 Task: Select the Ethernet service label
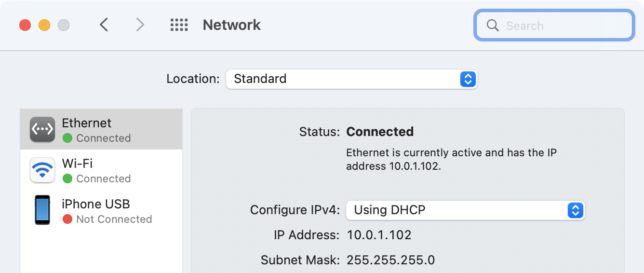pos(87,123)
